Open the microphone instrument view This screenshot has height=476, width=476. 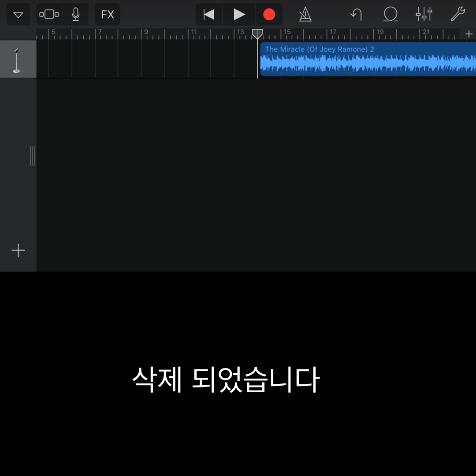pyautogui.click(x=76, y=15)
